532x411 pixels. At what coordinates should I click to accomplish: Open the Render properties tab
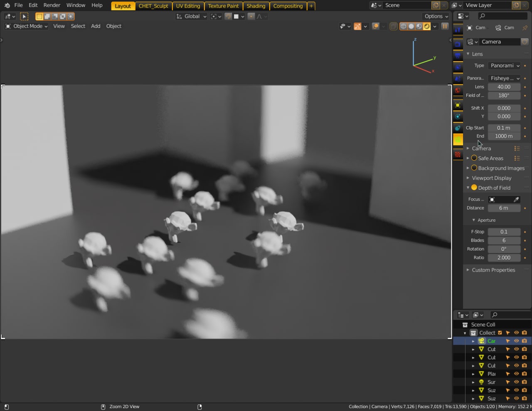[x=458, y=44]
